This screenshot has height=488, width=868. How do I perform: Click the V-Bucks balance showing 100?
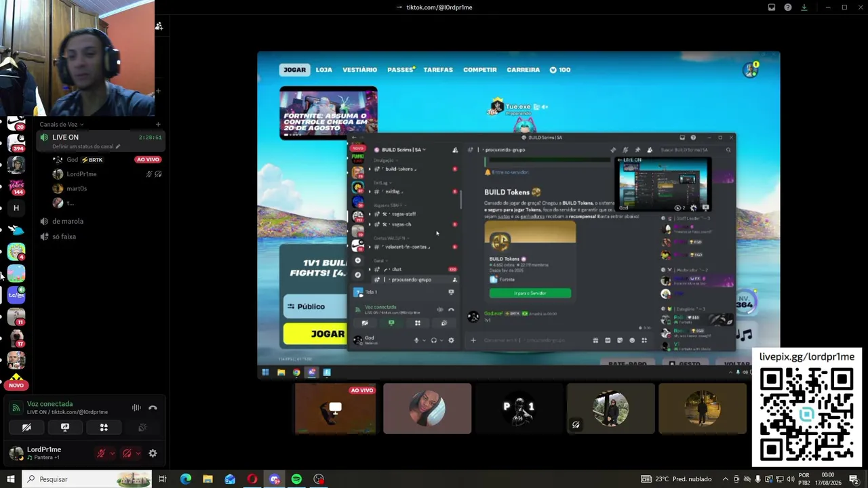pyautogui.click(x=559, y=70)
